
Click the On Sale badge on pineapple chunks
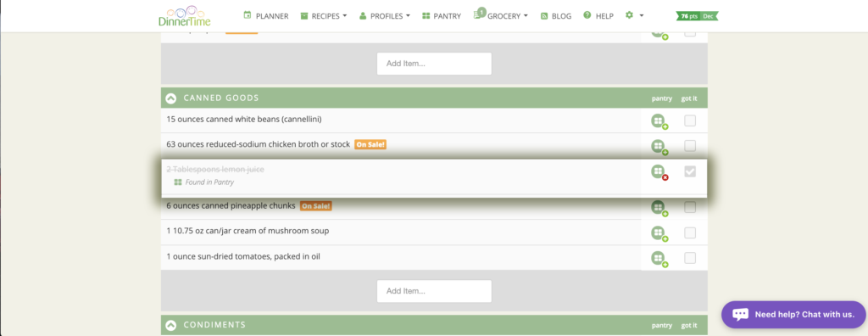pos(315,206)
